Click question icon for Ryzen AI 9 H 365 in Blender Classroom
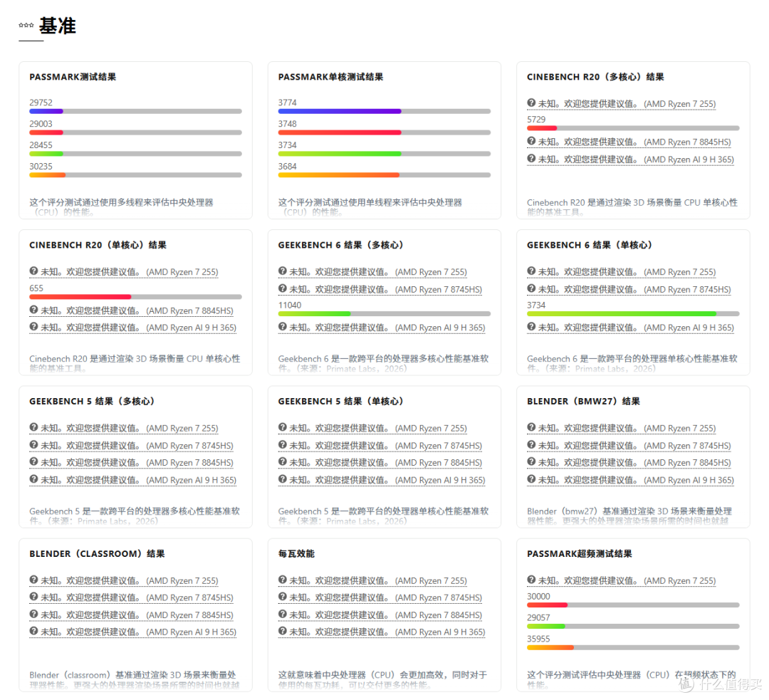769x700 pixels. tap(33, 632)
